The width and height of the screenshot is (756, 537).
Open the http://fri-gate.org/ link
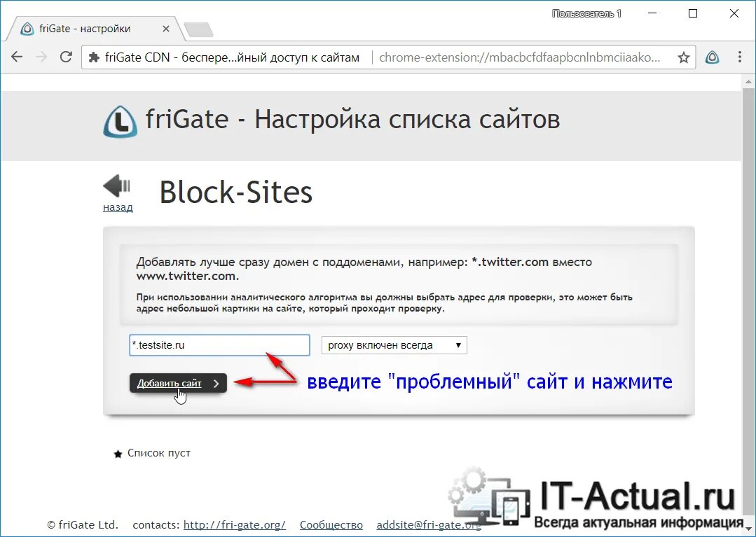(234, 525)
